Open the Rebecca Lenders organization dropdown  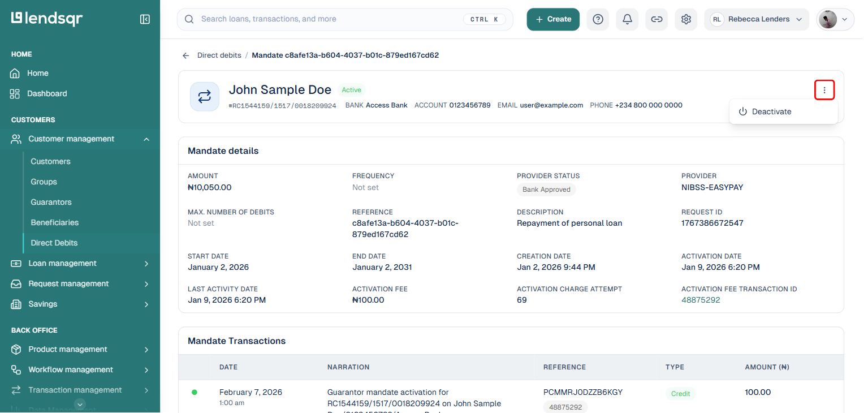757,19
